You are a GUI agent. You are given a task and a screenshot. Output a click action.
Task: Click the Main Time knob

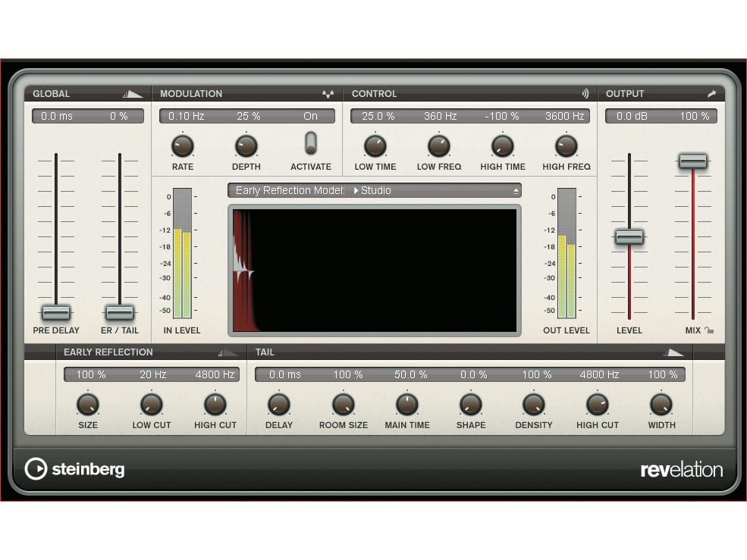[x=406, y=405]
